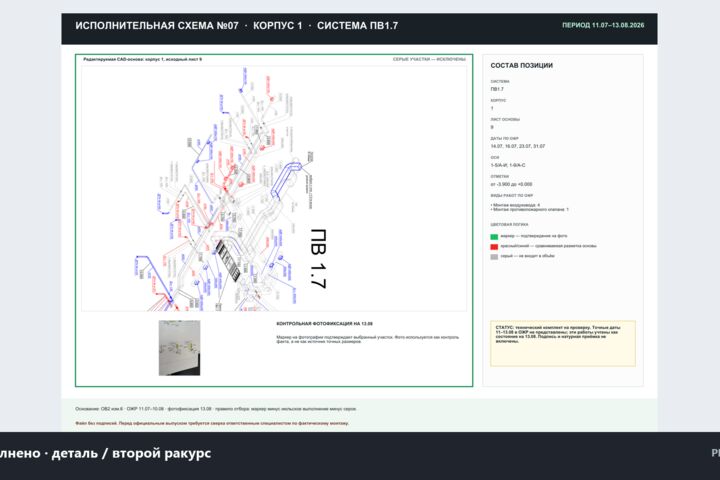
Task: Open the control photo thumbnail
Action: point(180,348)
